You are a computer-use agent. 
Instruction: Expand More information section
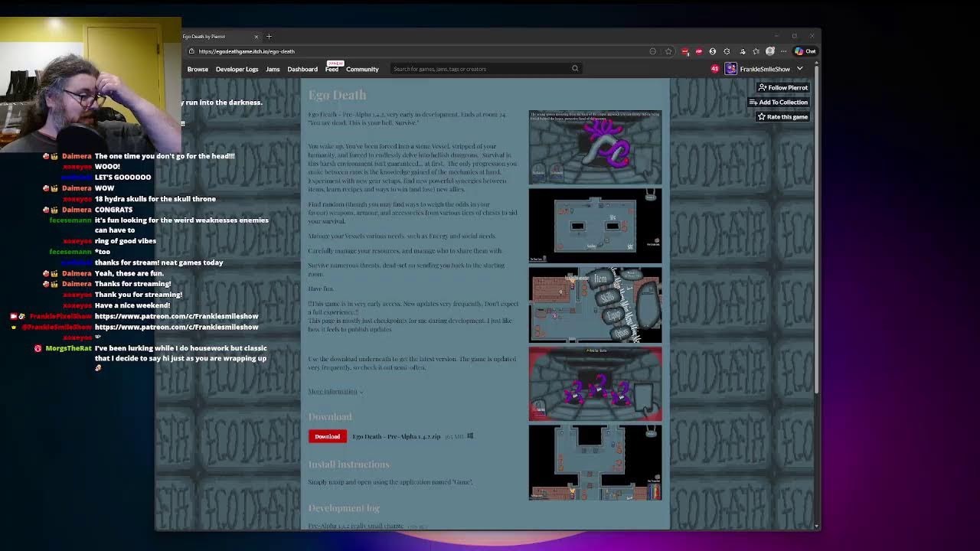(x=335, y=392)
